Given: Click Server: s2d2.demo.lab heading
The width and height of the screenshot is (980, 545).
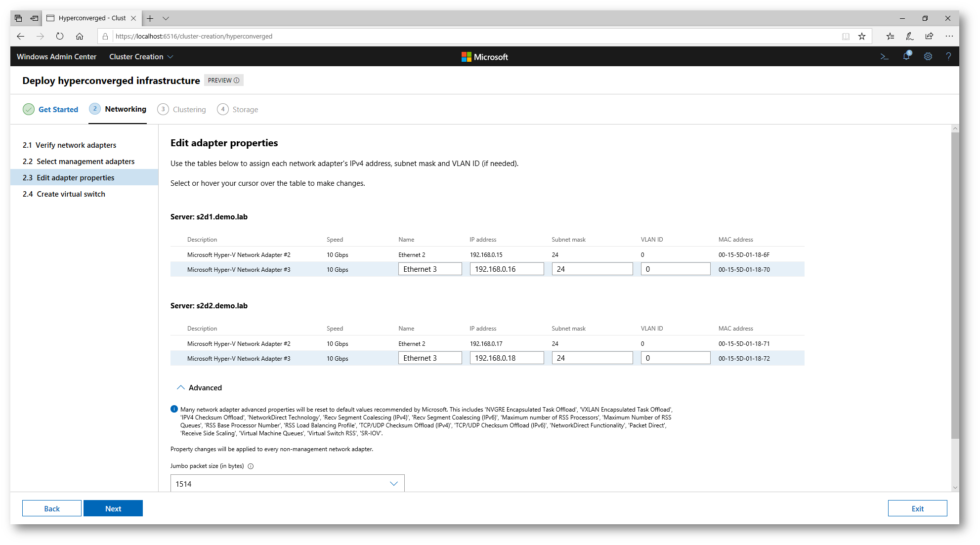Looking at the screenshot, I should point(209,306).
